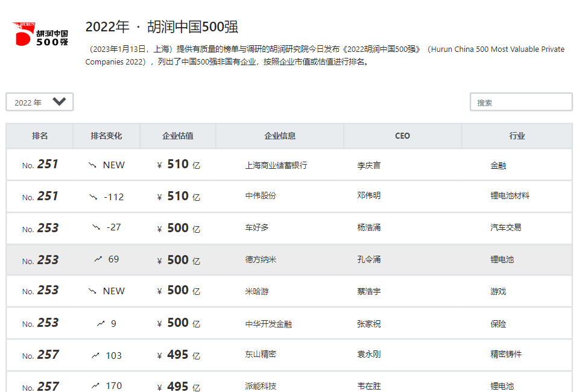This screenshot has height=392, width=579.
Task: Click the down-trend arrow icon beside -112
Action: tap(93, 197)
